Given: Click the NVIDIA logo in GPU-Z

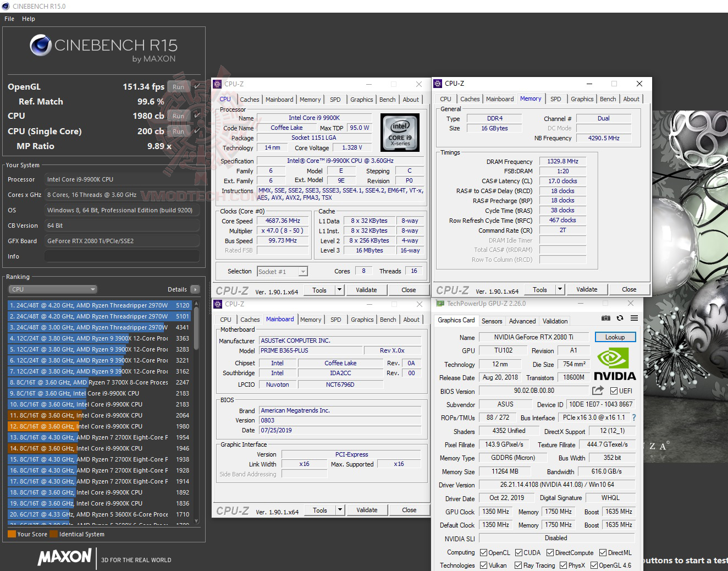Looking at the screenshot, I should click(615, 364).
